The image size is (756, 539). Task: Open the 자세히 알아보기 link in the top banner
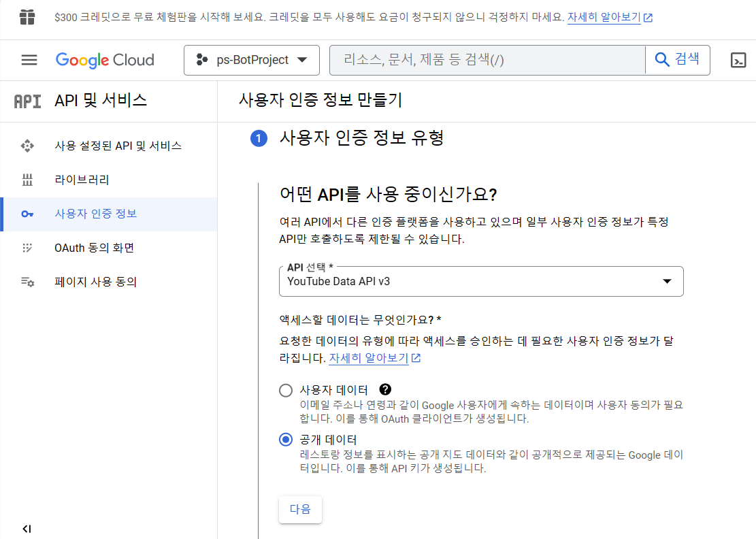pos(610,18)
